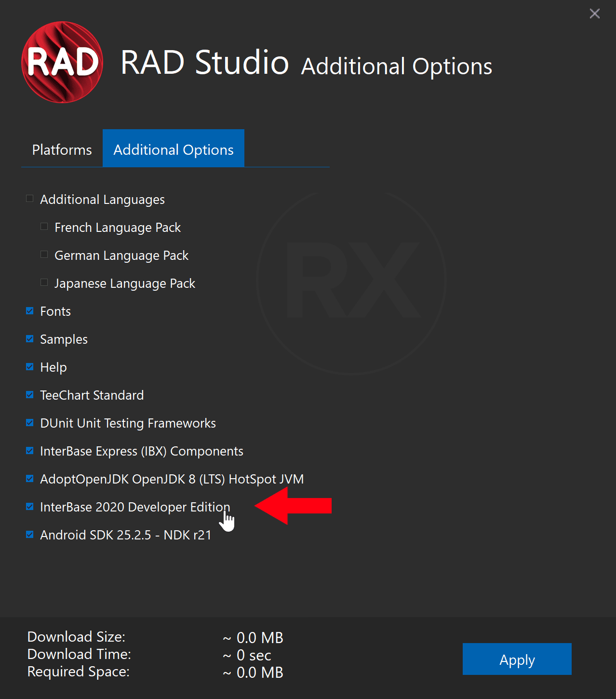The image size is (616, 699).
Task: Click the 'Android SDK 25.2.5 - NDK r21' label
Action: click(126, 535)
